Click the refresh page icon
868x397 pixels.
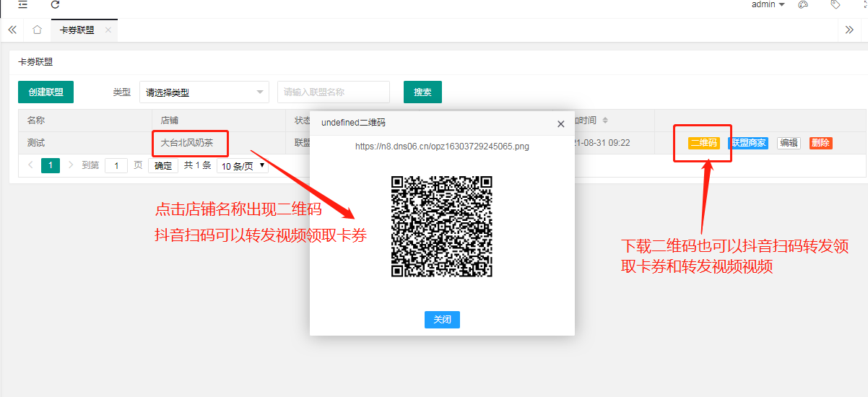point(56,4)
